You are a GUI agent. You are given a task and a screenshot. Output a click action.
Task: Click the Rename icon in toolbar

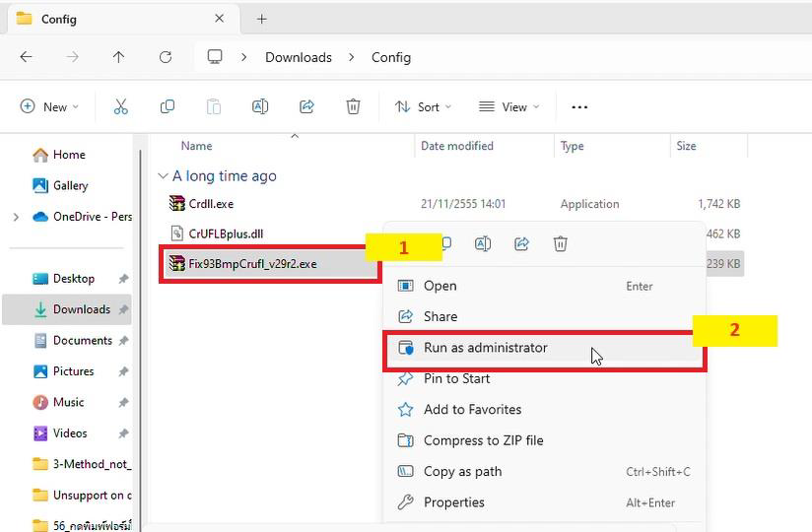(260, 106)
